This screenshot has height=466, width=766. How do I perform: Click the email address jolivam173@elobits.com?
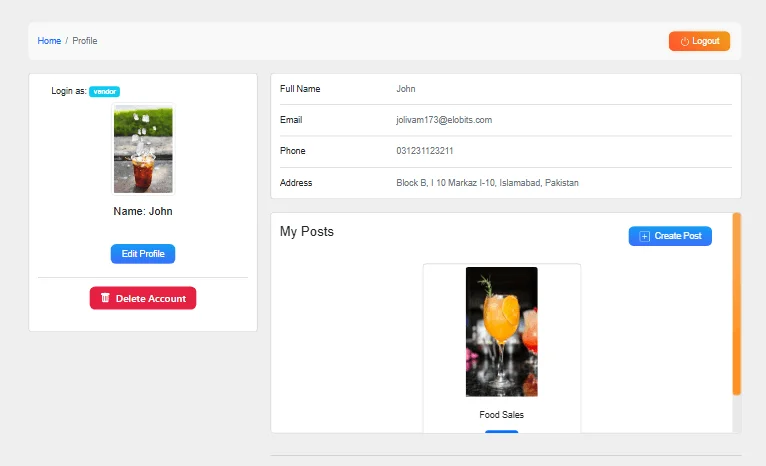tap(443, 120)
